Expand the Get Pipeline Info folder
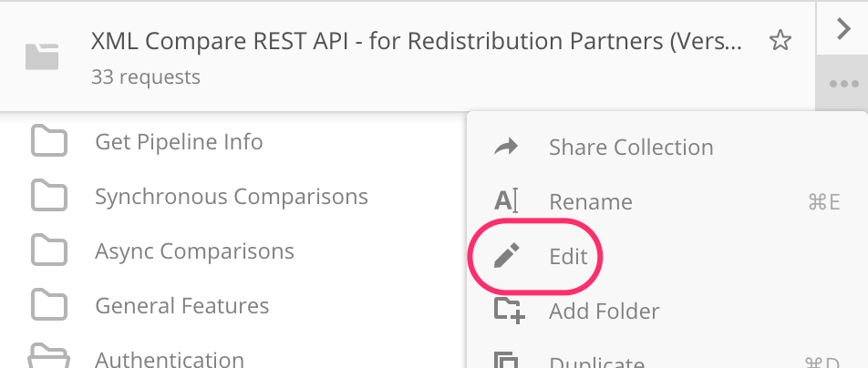 click(x=179, y=142)
